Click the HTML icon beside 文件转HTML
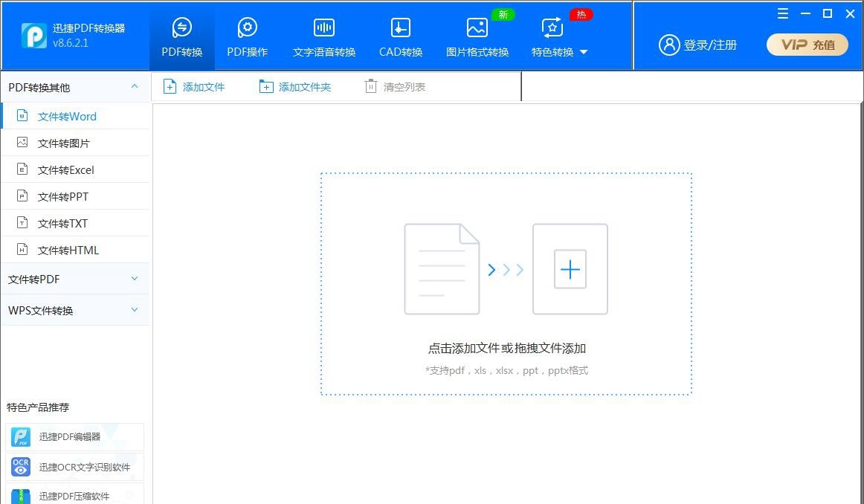This screenshot has height=504, width=864. pyautogui.click(x=22, y=250)
